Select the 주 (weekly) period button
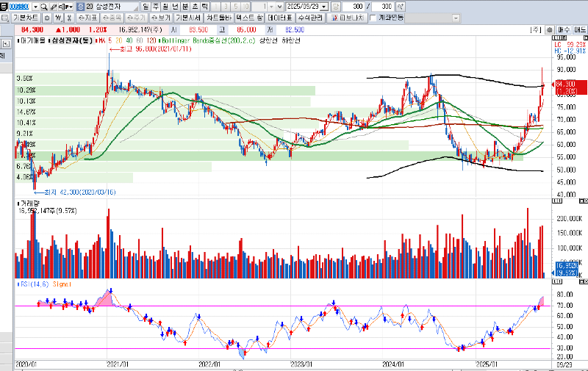 click(x=157, y=6)
